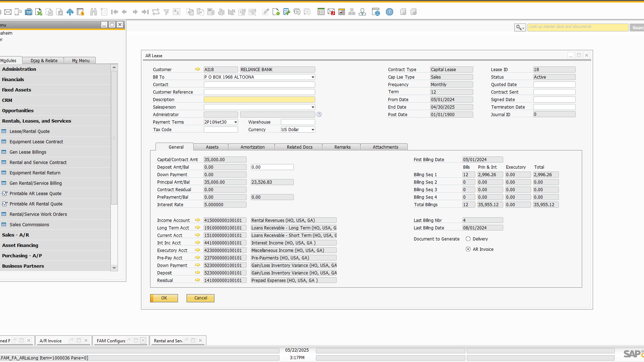
Task: Click the Help question mark icon
Action: [x=390, y=12]
